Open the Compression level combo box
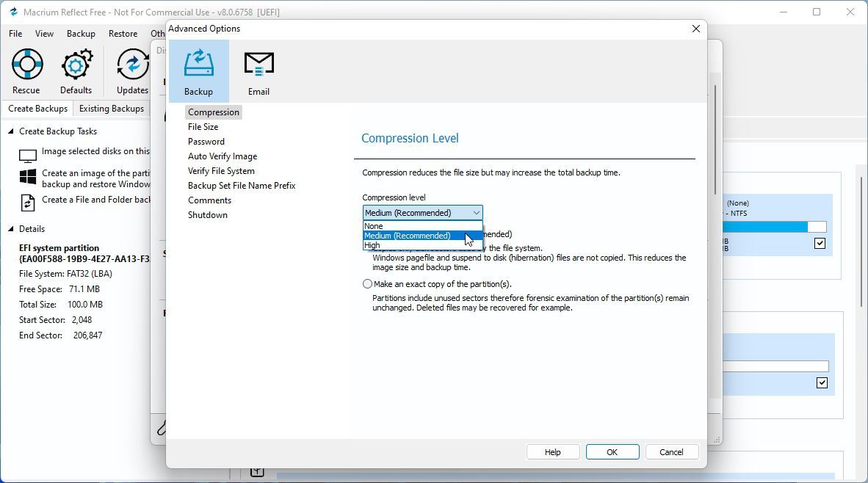Viewport: 868px width, 483px height. coord(422,212)
